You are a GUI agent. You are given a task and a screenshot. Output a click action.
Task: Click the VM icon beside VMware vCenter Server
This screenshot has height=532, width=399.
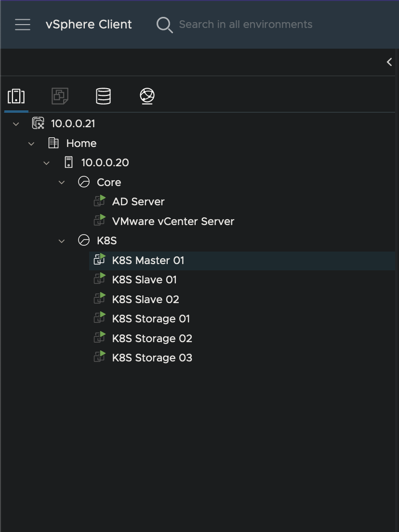[x=99, y=220]
